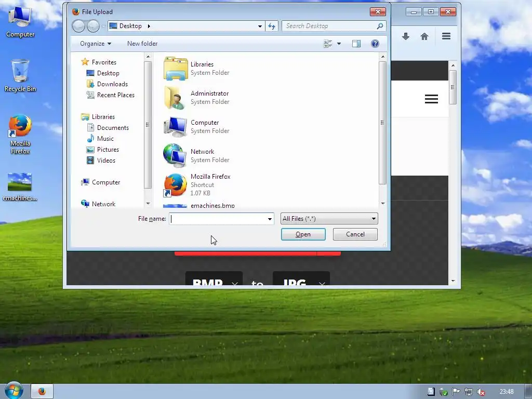Click navigation pane scrollbar up arrow

click(x=148, y=57)
